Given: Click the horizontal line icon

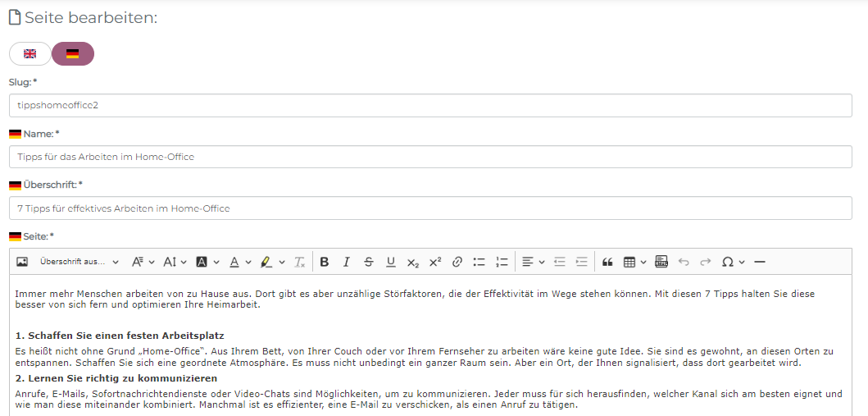Looking at the screenshot, I should pyautogui.click(x=760, y=262).
